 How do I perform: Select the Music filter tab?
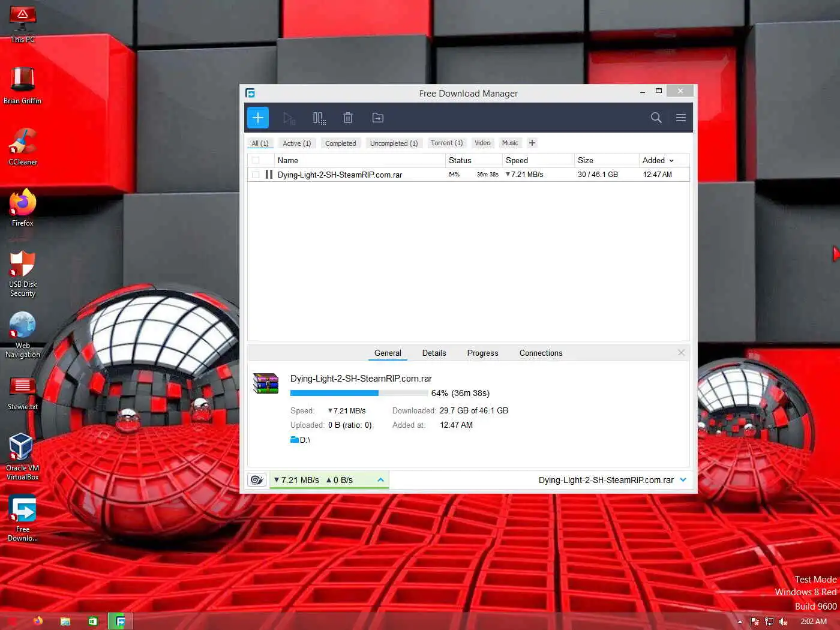[x=510, y=143]
